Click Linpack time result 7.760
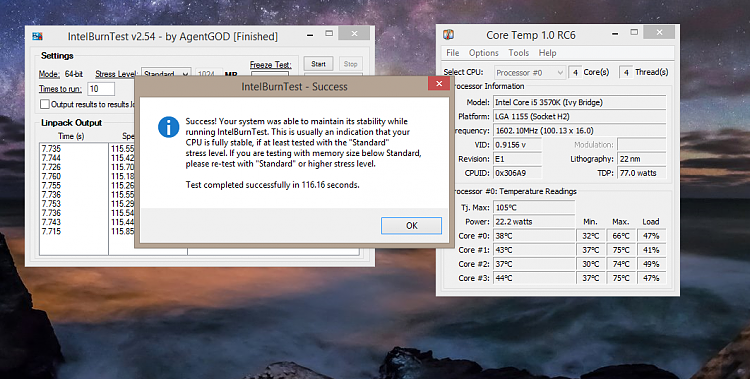 click(51, 176)
